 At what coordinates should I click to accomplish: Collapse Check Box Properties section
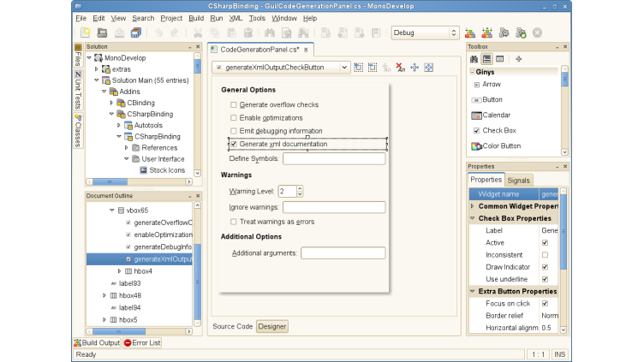point(473,219)
